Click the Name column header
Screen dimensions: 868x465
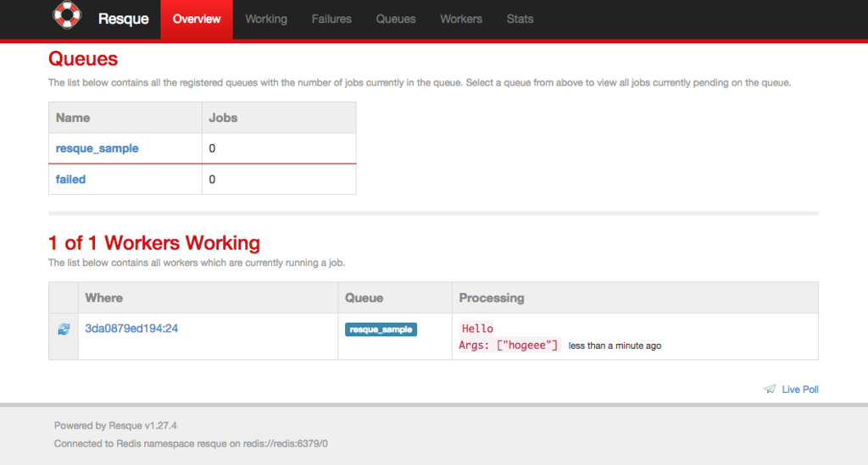tap(125, 118)
